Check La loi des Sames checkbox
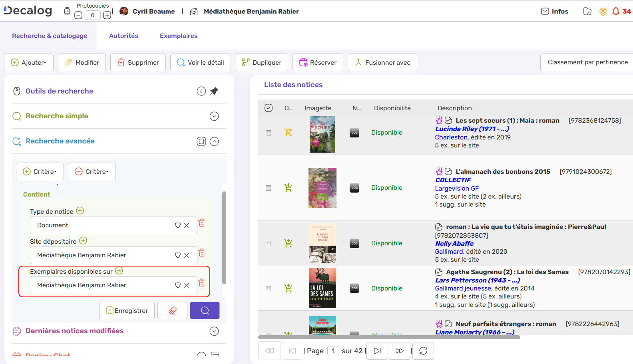This screenshot has height=364, width=633. pyautogui.click(x=269, y=288)
